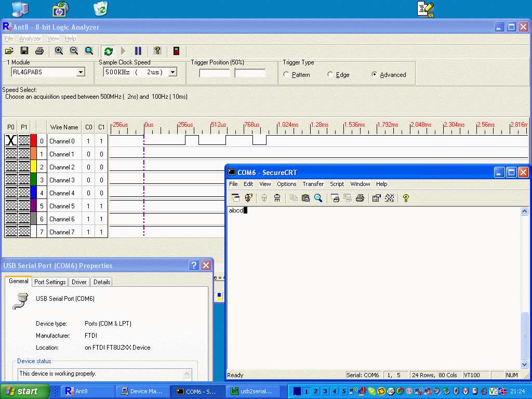Click the SecureCRT scrollbar down arrow
Screen dimensions: 532x399
tap(524, 364)
